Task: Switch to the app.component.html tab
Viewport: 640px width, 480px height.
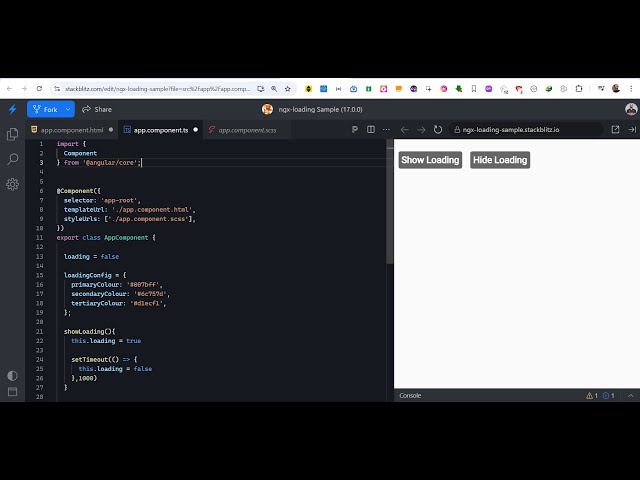Action: tap(72, 130)
